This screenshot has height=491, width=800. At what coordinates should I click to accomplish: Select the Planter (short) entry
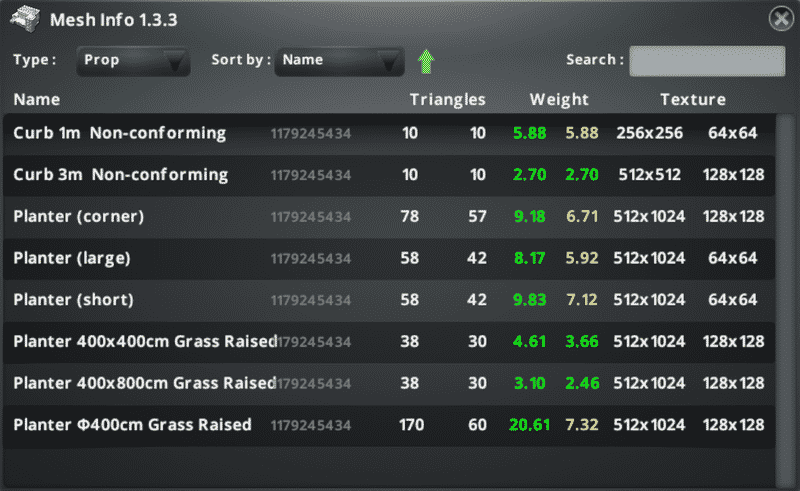tap(73, 300)
